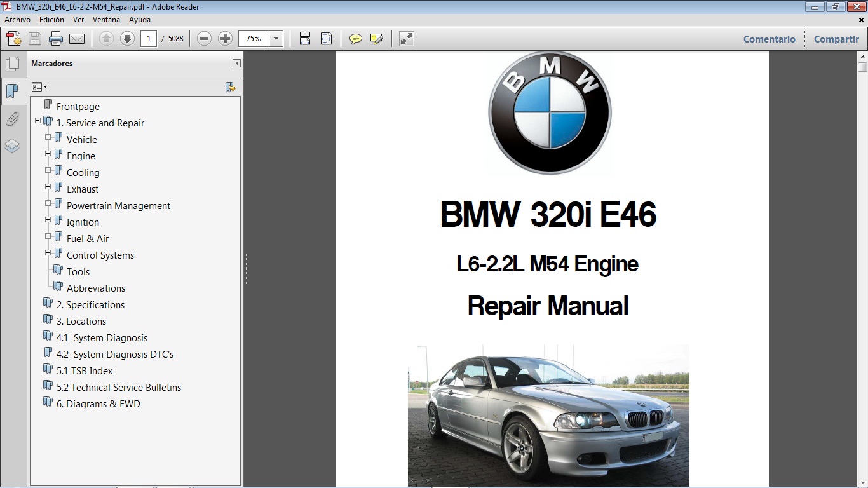The width and height of the screenshot is (868, 488).
Task: Open the Ventana menu
Action: tap(106, 20)
